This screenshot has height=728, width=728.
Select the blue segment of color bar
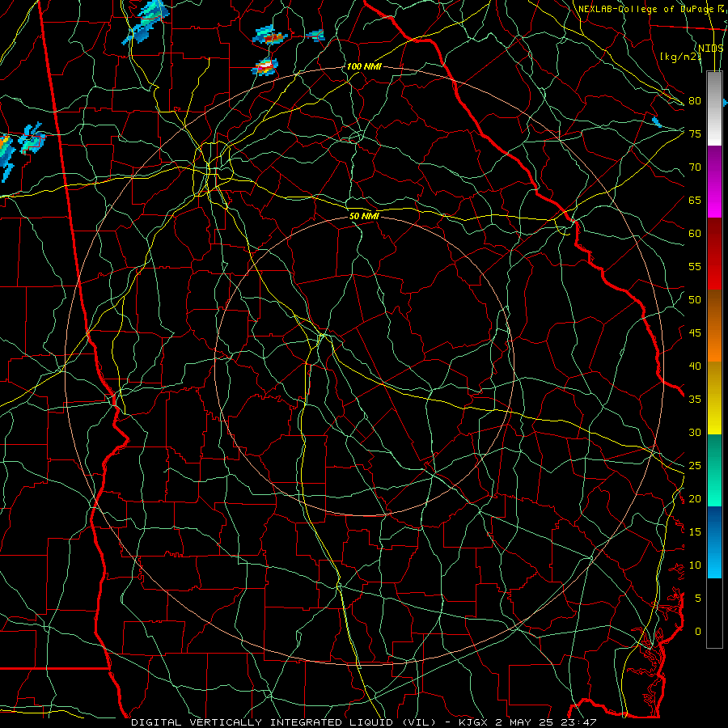click(x=714, y=542)
